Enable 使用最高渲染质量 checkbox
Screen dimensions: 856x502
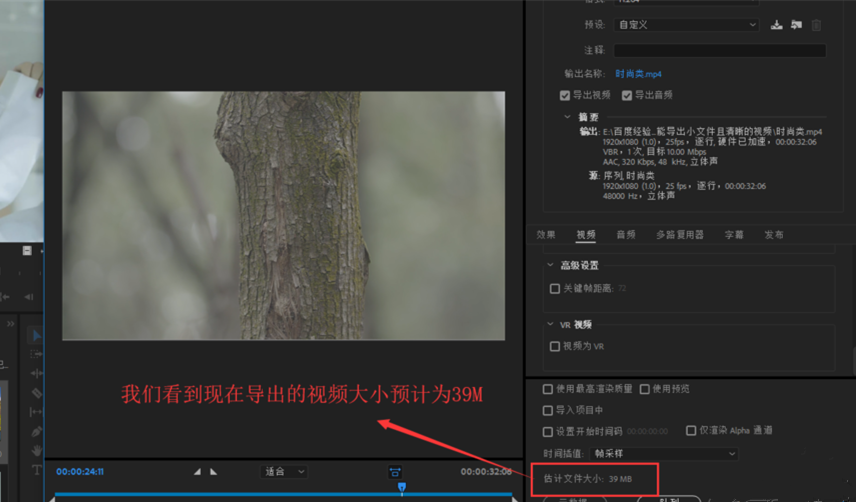548,389
